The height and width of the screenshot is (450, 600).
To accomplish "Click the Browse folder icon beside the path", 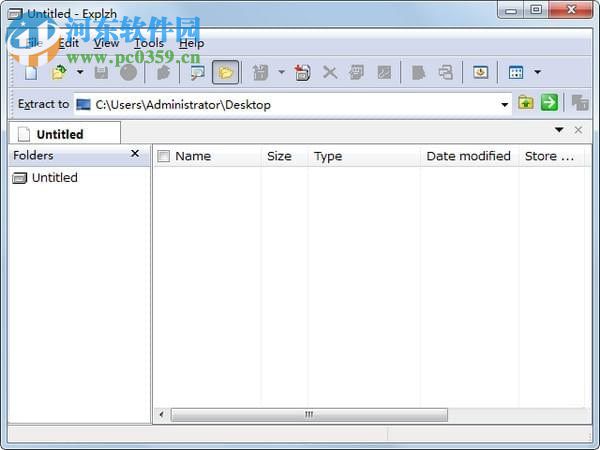I will (x=526, y=103).
